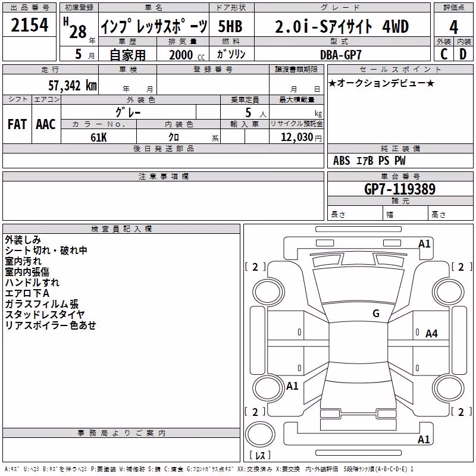Select note スタッドレスタイヤ
The width and height of the screenshot is (476, 476).
[x=45, y=315]
